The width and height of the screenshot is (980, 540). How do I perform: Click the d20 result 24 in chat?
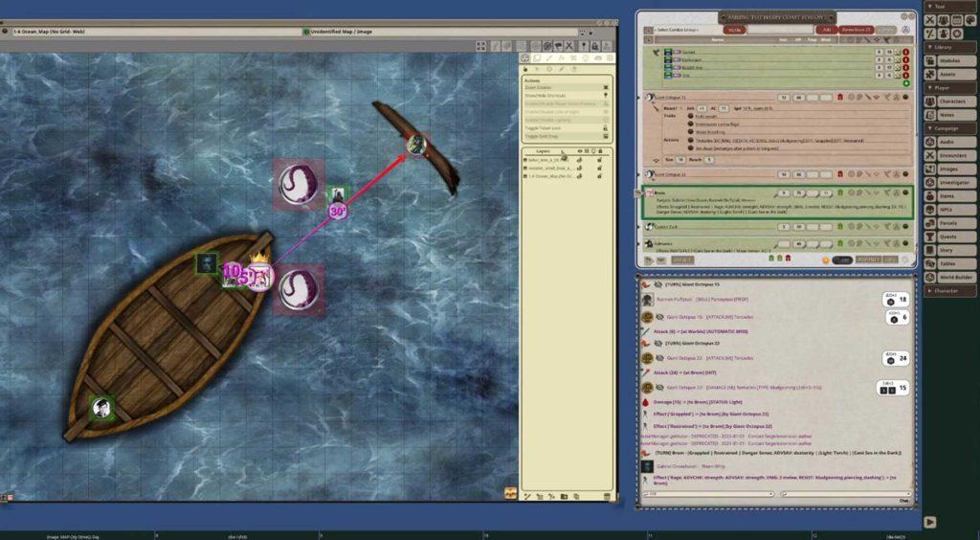895,358
